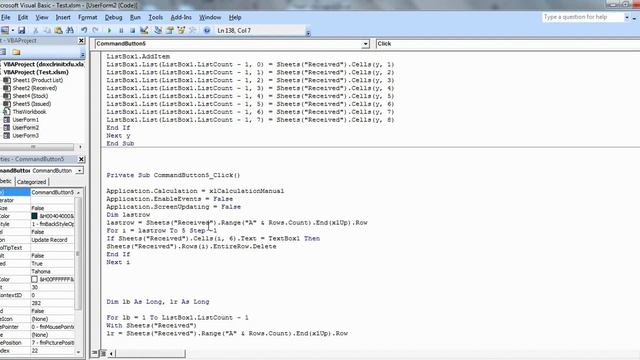The height and width of the screenshot is (360, 640).
Task: Click the Toolbox icon in toolbar
Action: 193,30
